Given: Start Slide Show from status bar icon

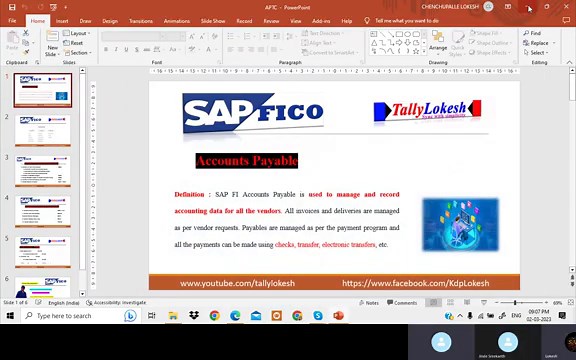Looking at the screenshot, I should [x=484, y=302].
